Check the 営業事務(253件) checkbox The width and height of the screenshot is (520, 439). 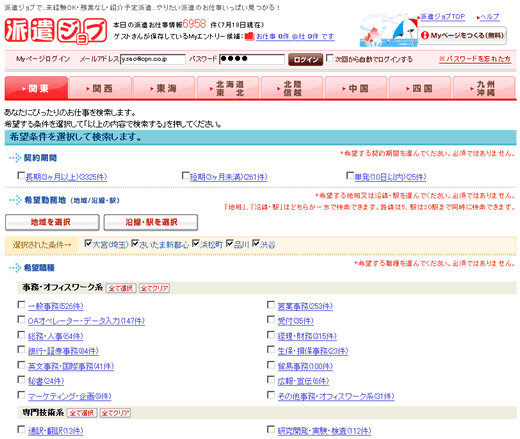tap(271, 305)
